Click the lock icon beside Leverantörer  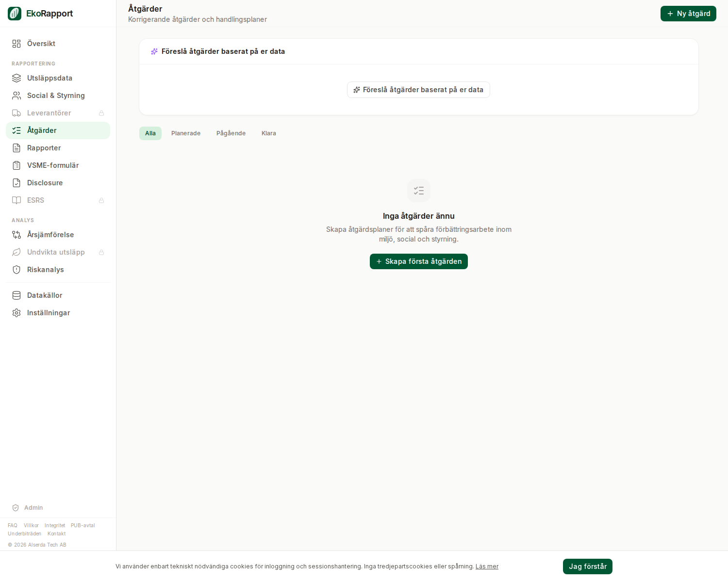[101, 113]
